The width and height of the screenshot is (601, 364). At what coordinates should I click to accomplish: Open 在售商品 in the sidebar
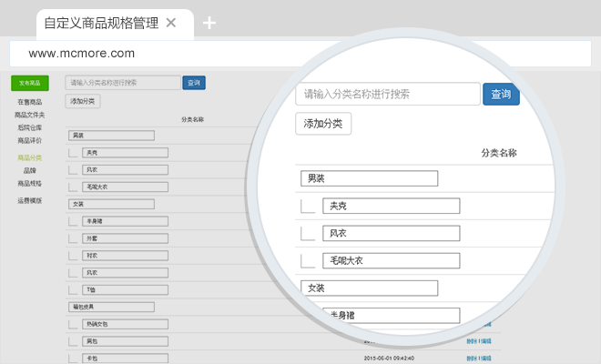pos(29,102)
